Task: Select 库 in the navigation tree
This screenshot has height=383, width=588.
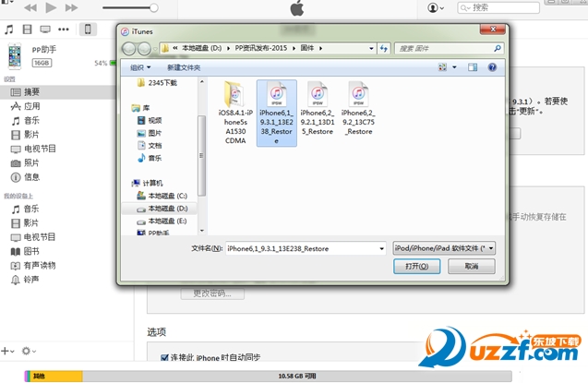Action: [x=141, y=108]
